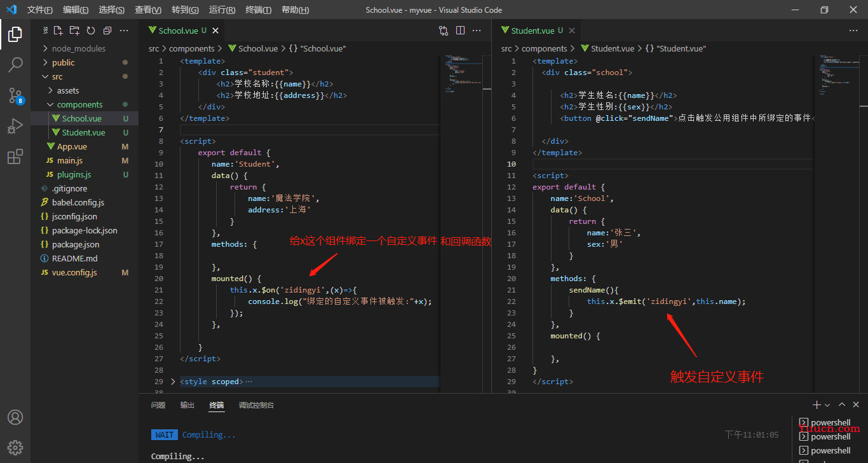The height and width of the screenshot is (463, 868).
Task: Switch to the 调试控制台 panel tab
Action: [x=257, y=405]
